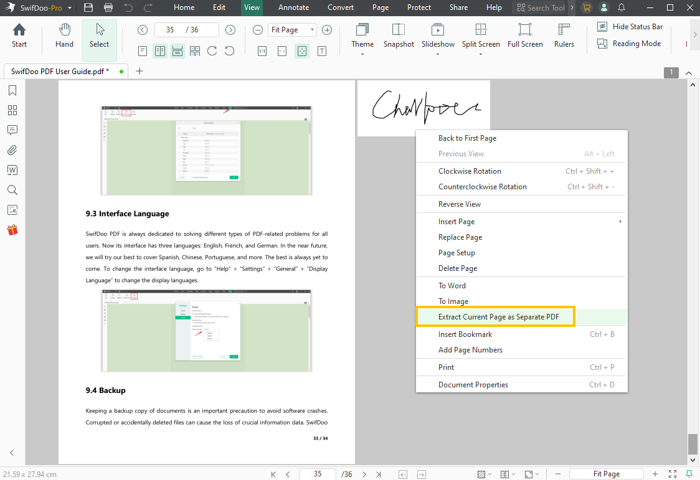Toggle two-page continuous view mode
The height and width of the screenshot is (480, 700).
[195, 51]
